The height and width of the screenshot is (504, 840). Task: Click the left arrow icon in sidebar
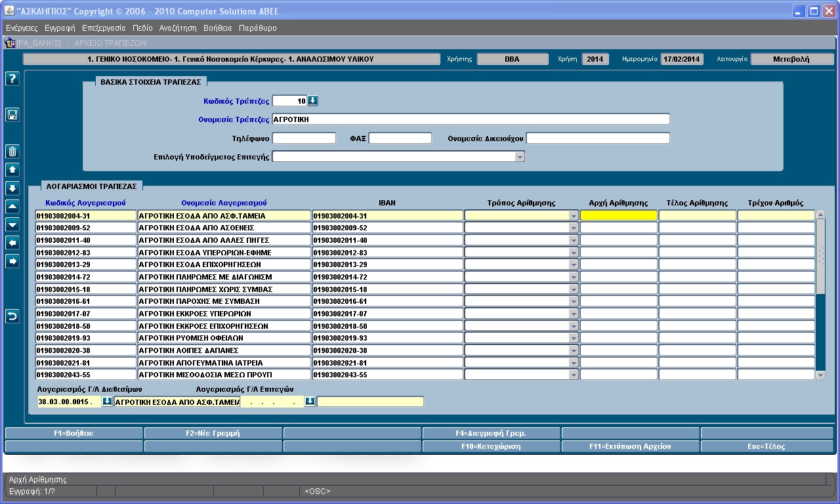coord(12,243)
